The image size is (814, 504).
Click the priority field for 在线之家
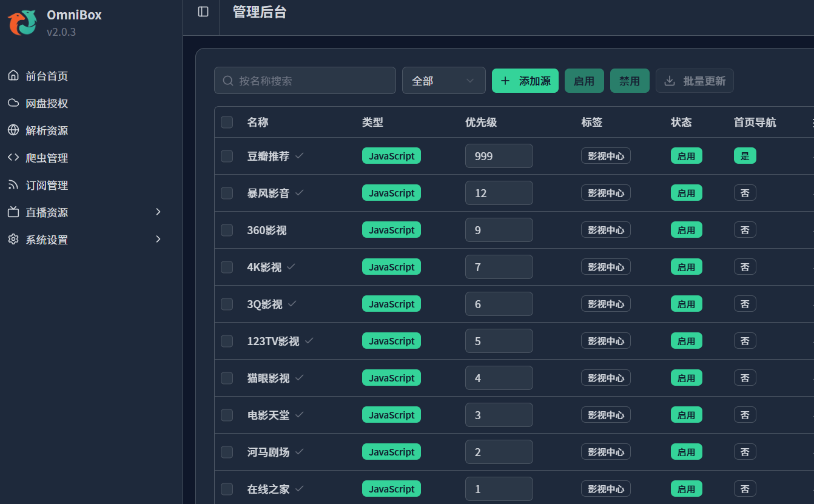(499, 489)
